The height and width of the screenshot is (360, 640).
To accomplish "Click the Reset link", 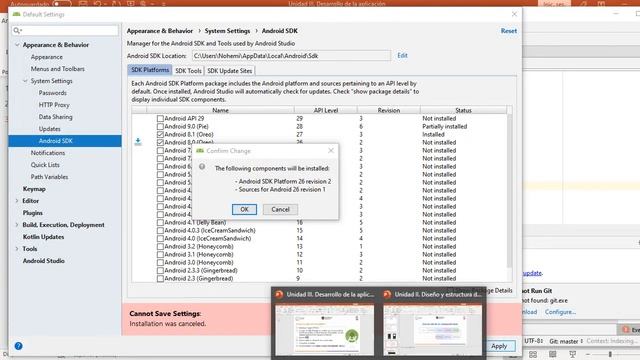I will [509, 31].
